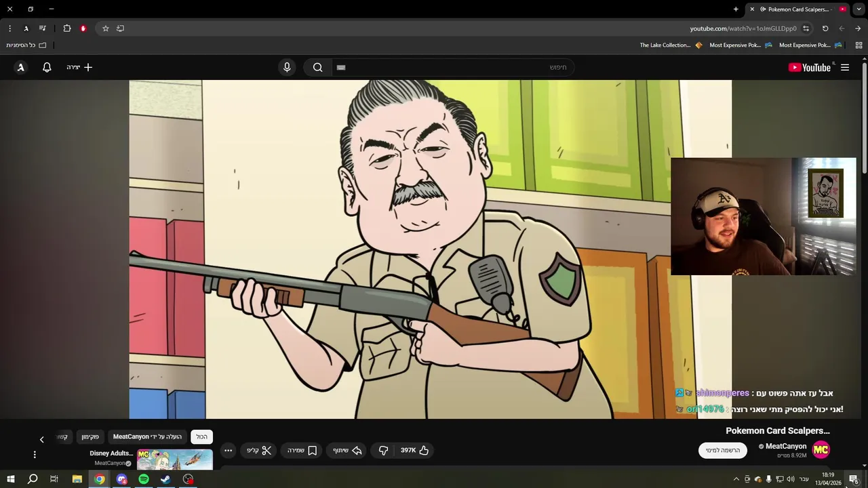868x488 pixels.
Task: Open options menu for Disney Adults video
Action: 35,454
